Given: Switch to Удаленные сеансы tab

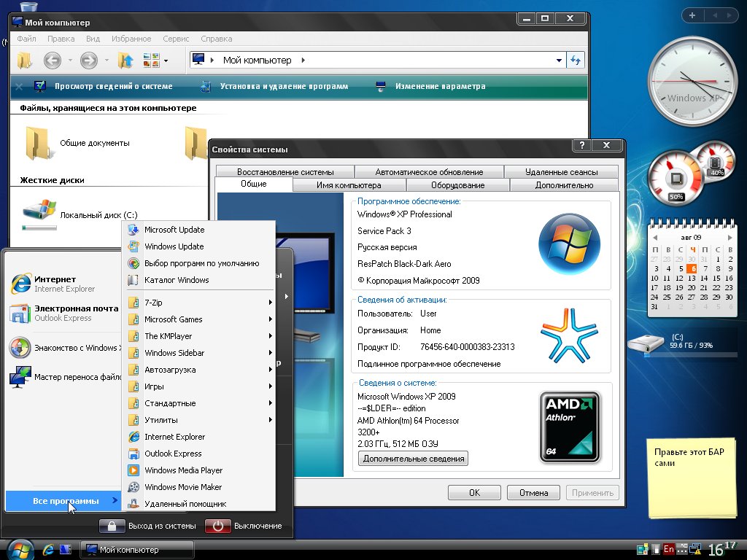Looking at the screenshot, I should click(x=561, y=172).
